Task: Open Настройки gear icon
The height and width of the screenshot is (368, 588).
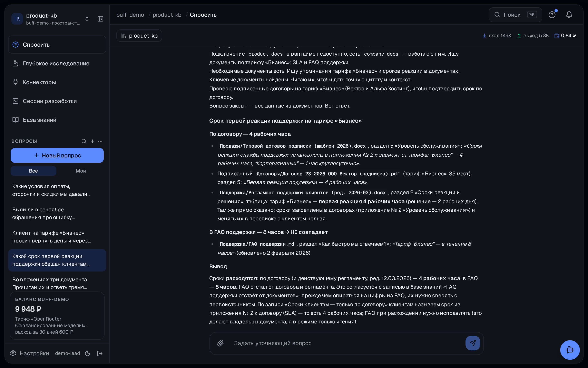Action: [13, 353]
